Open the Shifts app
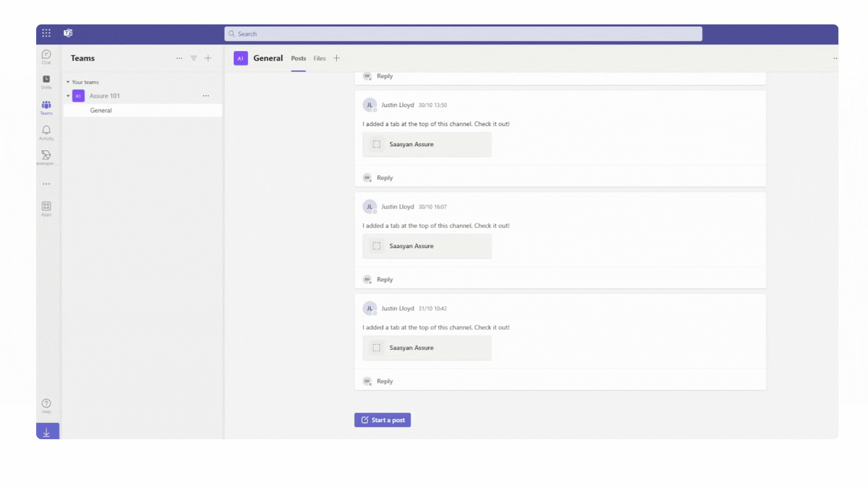The height and width of the screenshot is (488, 868). click(x=46, y=82)
